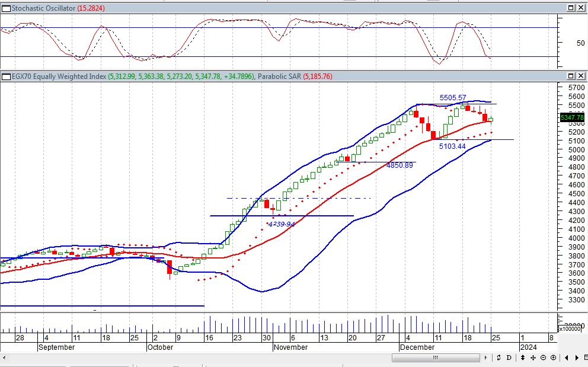Zoom in with the plus circle icon

pyautogui.click(x=553, y=358)
